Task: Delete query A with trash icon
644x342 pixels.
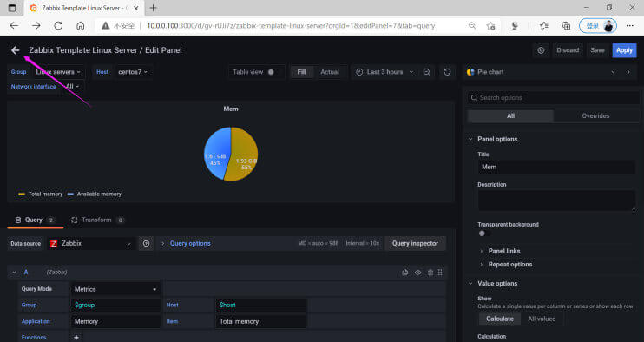Action: (x=430, y=273)
